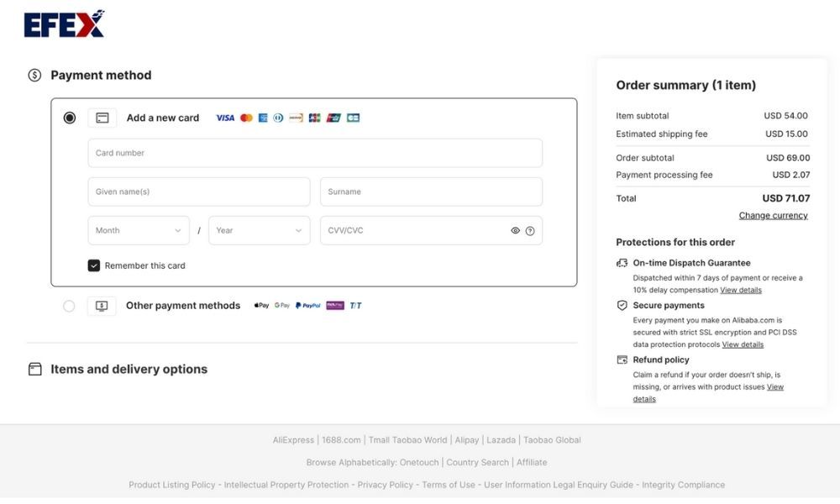Open User Information Legal Enquiry Guide link
The width and height of the screenshot is (840, 504).
tap(559, 486)
